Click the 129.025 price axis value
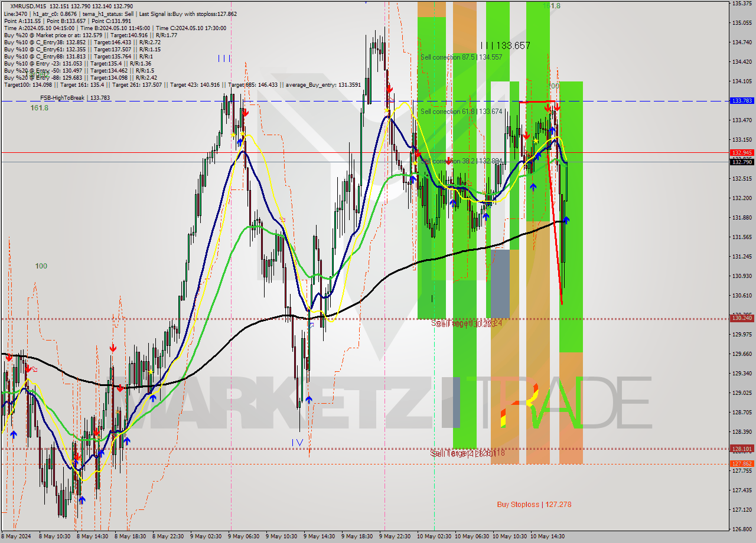The width and height of the screenshot is (756, 543). point(742,393)
